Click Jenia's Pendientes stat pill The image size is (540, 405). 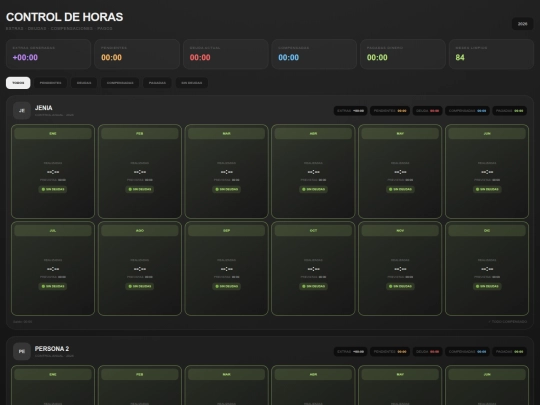point(390,111)
